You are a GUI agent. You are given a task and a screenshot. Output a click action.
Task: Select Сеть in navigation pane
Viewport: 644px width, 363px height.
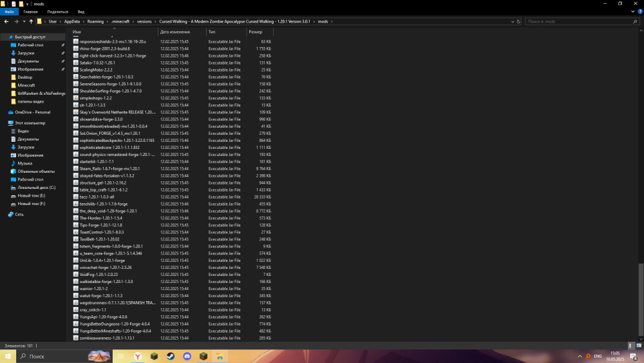click(19, 215)
